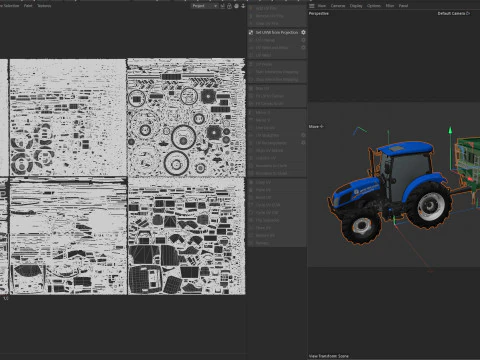Click the Restore UV command
Screen dimensions: 480x360
point(265,236)
